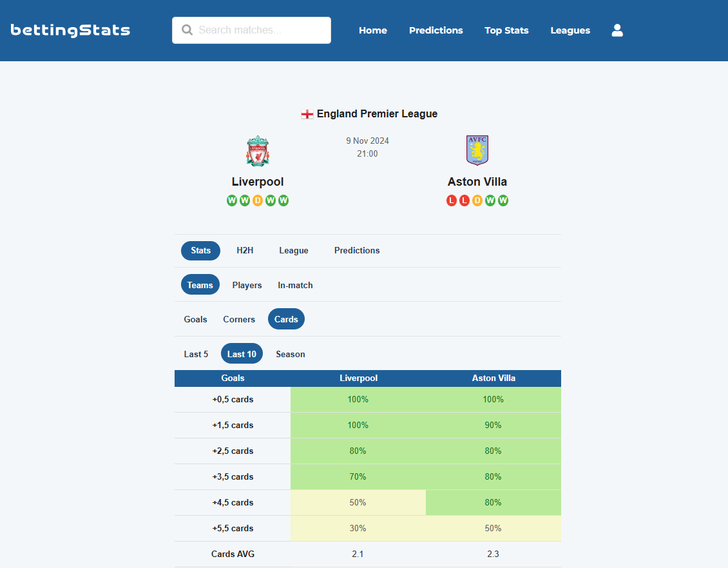Click Aston Villa's orange D form badge
Viewport: 728px width, 568px height.
pyautogui.click(x=477, y=201)
